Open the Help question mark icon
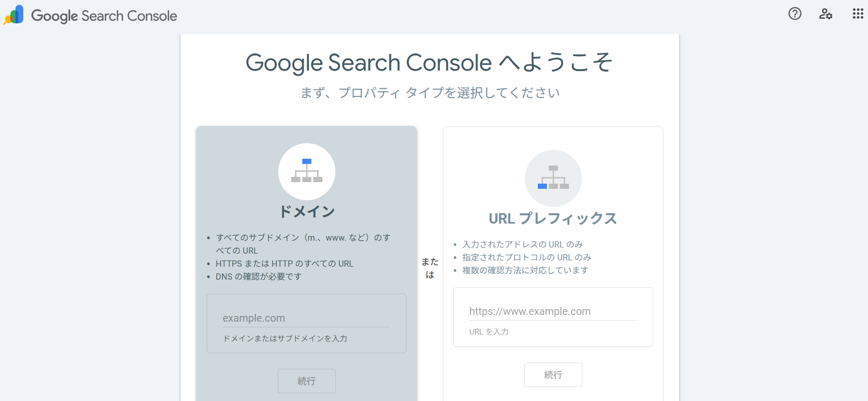This screenshot has height=401, width=868. (795, 14)
